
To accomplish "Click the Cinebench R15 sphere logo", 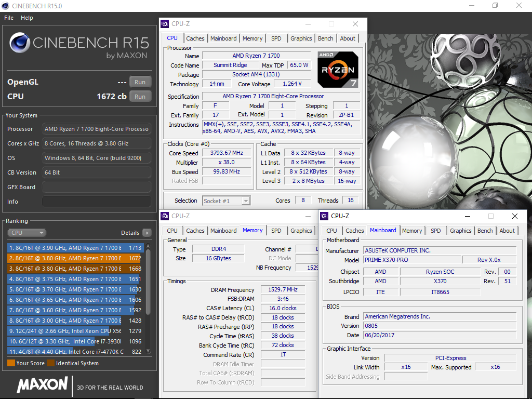I will pyautogui.click(x=20, y=43).
